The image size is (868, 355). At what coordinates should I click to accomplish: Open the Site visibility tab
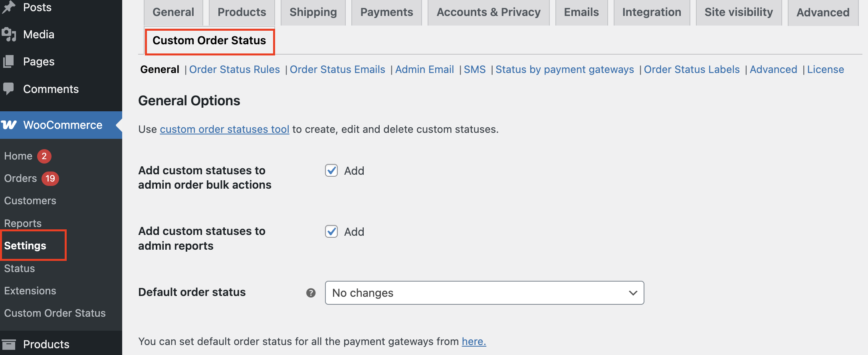tap(739, 12)
